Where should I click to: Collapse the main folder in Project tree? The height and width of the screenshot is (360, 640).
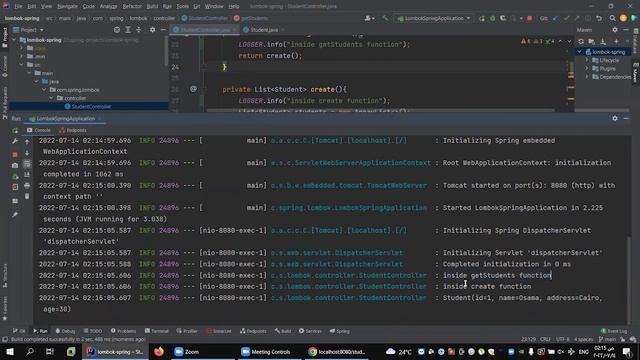click(x=29, y=73)
